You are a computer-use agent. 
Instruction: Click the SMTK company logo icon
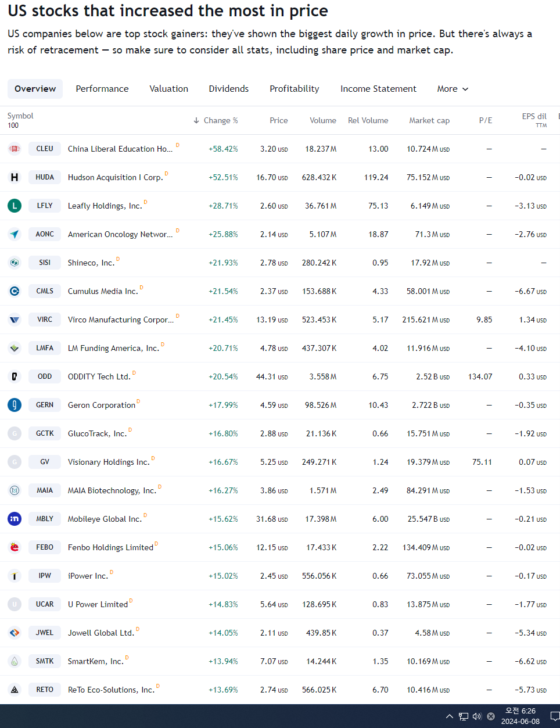click(15, 661)
